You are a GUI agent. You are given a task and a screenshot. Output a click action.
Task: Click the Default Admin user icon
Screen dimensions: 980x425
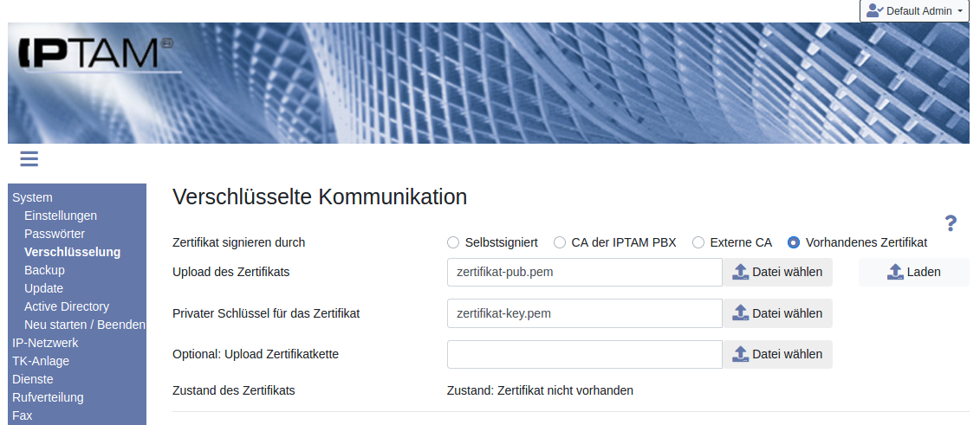[x=874, y=10]
